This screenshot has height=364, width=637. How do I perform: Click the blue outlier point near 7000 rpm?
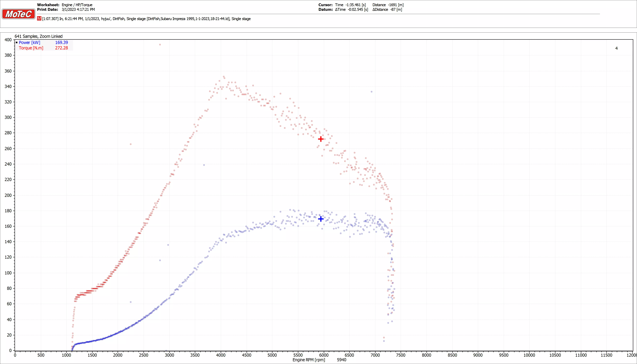[372, 92]
